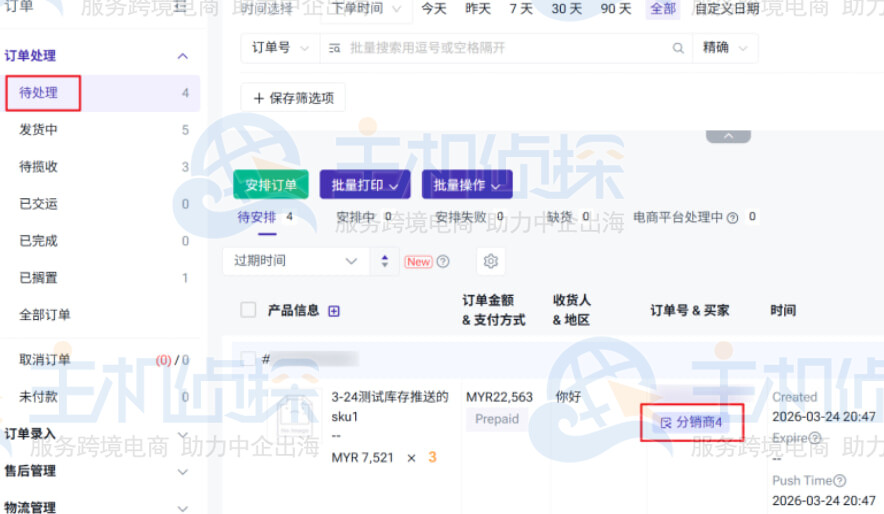Open the 批量打印 dropdown button
Viewport: 884px width, 514px height.
365,185
